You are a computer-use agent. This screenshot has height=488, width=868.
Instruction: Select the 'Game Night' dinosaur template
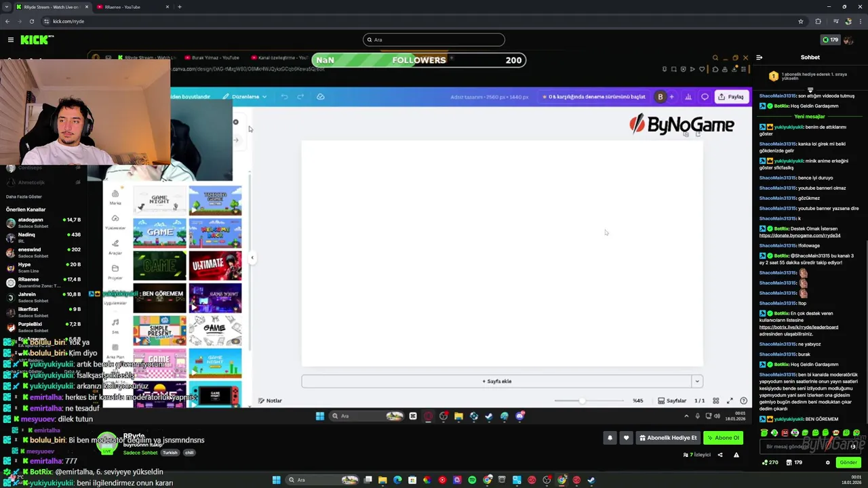click(159, 201)
